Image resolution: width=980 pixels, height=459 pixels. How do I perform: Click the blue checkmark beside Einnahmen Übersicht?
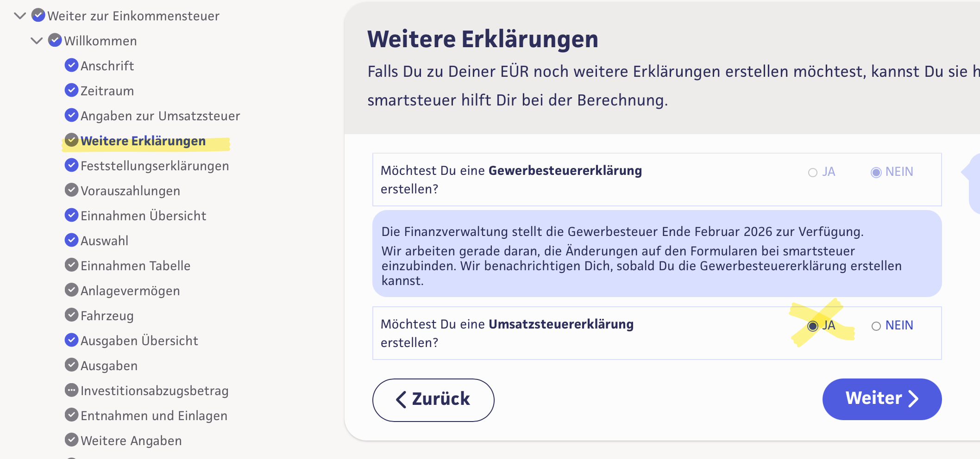pyautogui.click(x=71, y=215)
